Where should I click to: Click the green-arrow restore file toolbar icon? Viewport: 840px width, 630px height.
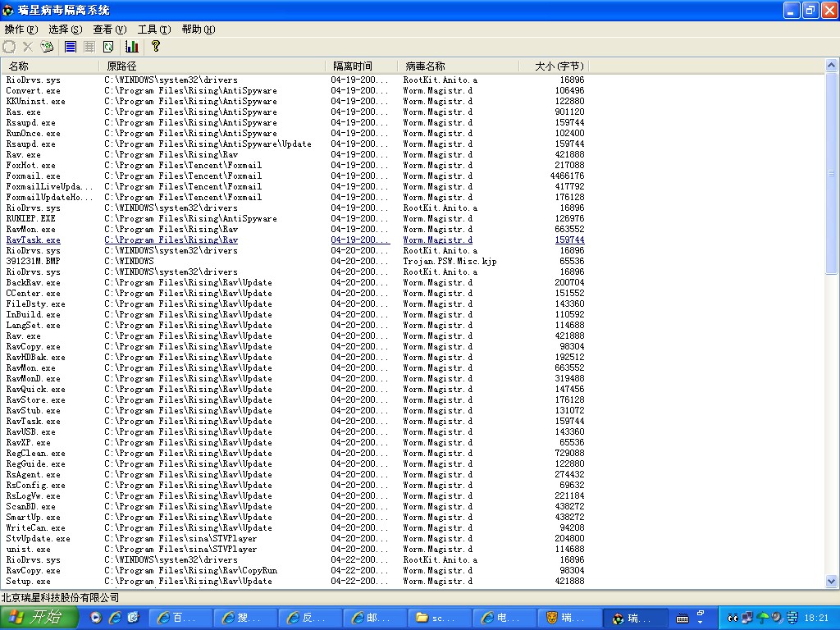(48, 47)
